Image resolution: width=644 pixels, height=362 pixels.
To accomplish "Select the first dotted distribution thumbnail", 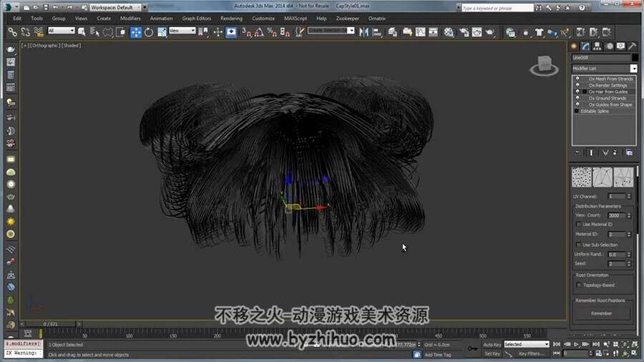I will 582,177.
